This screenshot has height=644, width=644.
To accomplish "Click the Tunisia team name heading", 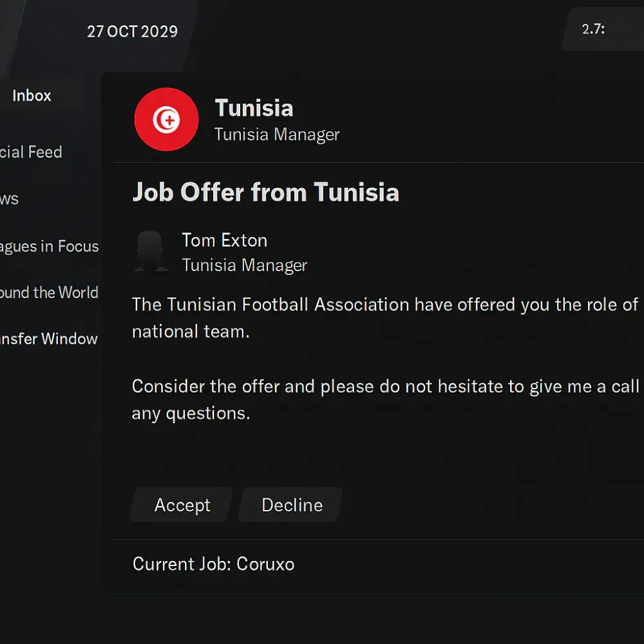I will click(x=254, y=108).
